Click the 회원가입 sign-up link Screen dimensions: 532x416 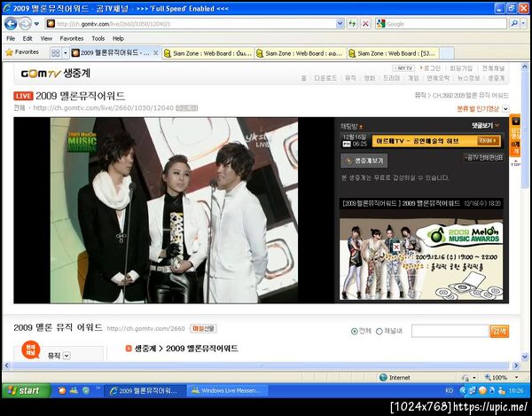(461, 68)
